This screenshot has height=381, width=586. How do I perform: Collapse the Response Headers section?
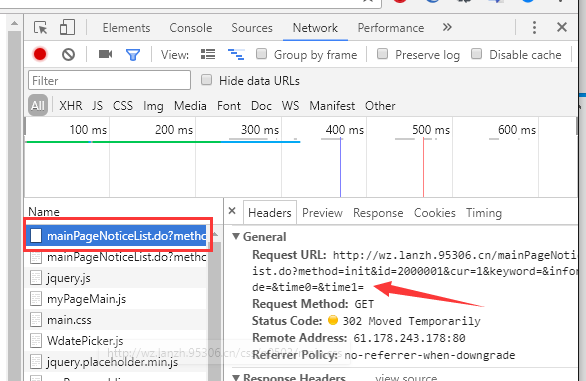(x=236, y=377)
